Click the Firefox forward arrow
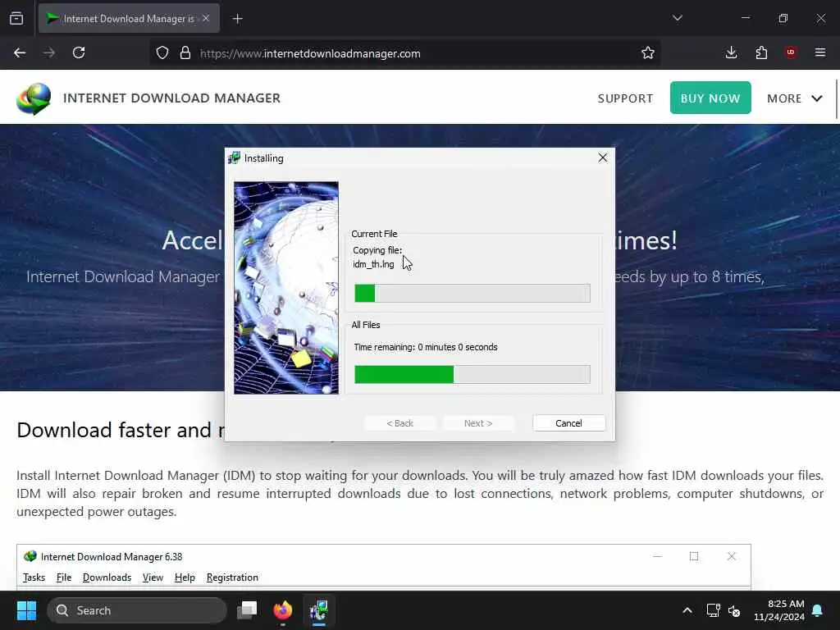Screen dimensions: 840x630 point(49,53)
